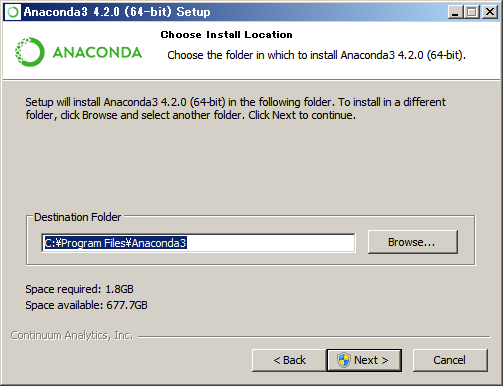Click the 'Setup will install Anaconda3' instructions
Viewport: 503px width, 386px height.
[235, 108]
